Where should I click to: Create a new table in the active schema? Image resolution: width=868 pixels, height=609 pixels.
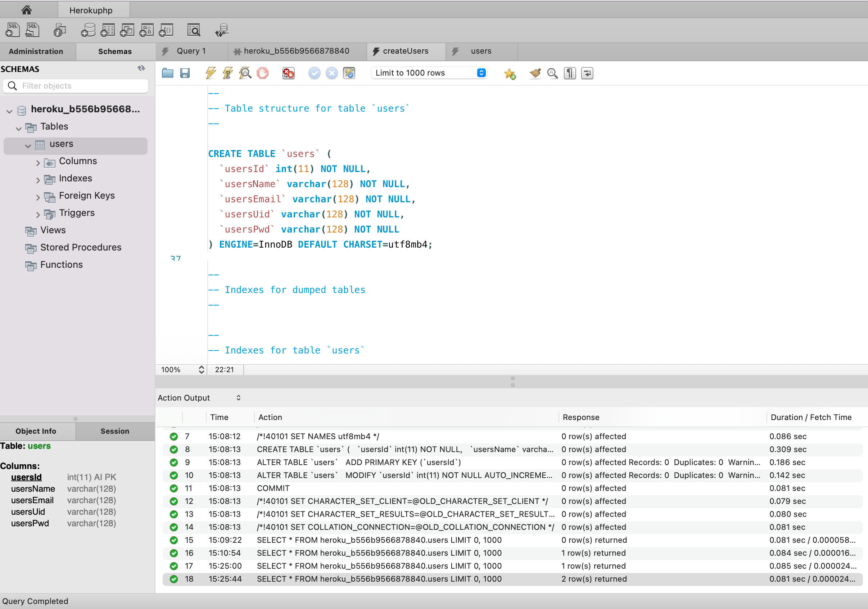(108, 30)
